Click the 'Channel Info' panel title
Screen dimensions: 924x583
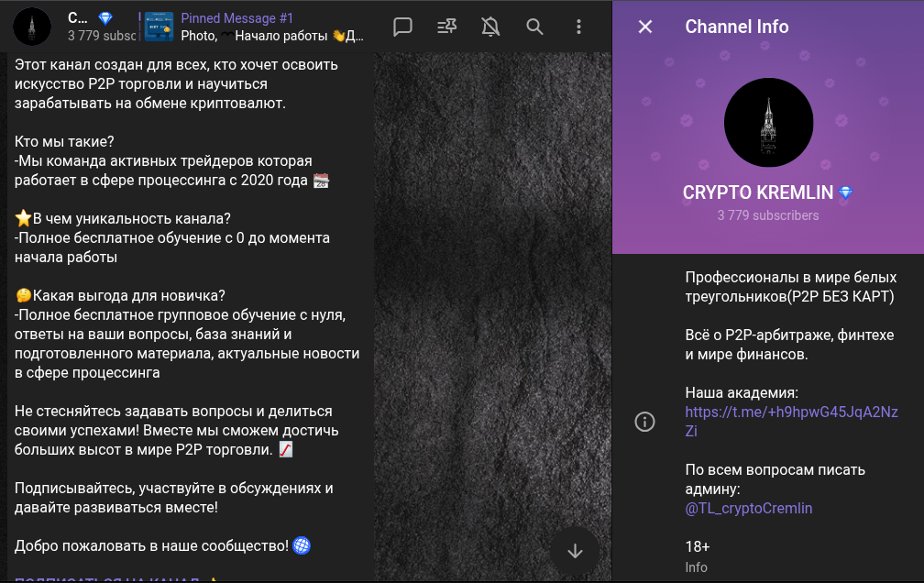pos(736,27)
